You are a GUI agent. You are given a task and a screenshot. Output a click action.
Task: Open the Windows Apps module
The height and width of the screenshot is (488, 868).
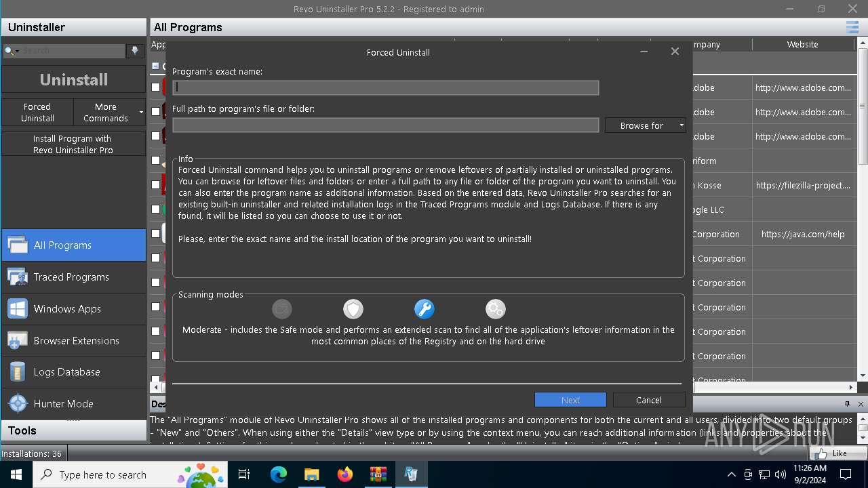(x=73, y=308)
